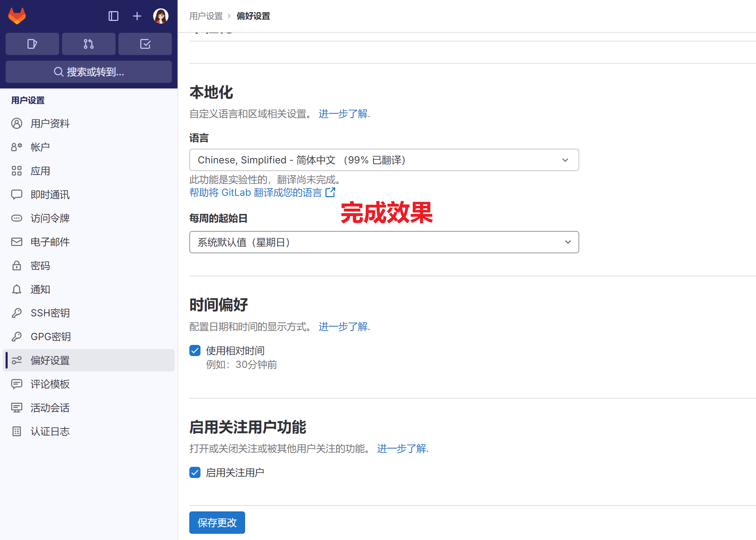Toggle the sidebar collapse icon

[113, 16]
